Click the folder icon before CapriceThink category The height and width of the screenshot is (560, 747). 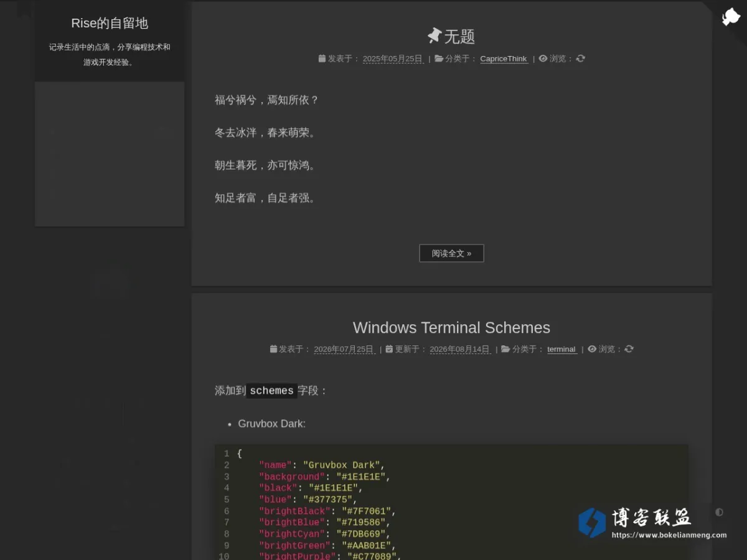(439, 58)
